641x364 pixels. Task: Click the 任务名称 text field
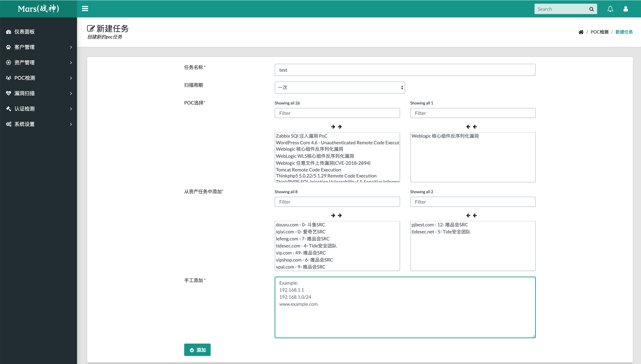click(x=405, y=70)
